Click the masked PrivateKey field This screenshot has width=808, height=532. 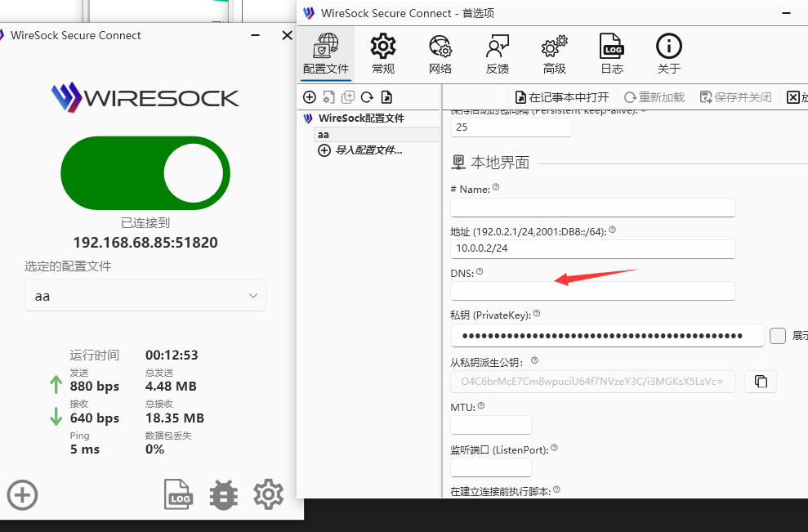click(x=607, y=336)
